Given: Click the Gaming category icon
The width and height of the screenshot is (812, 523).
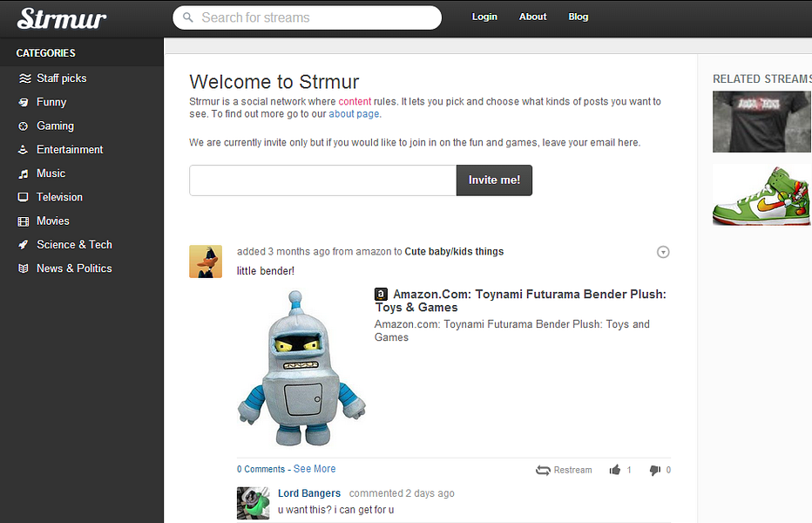Looking at the screenshot, I should coord(24,126).
